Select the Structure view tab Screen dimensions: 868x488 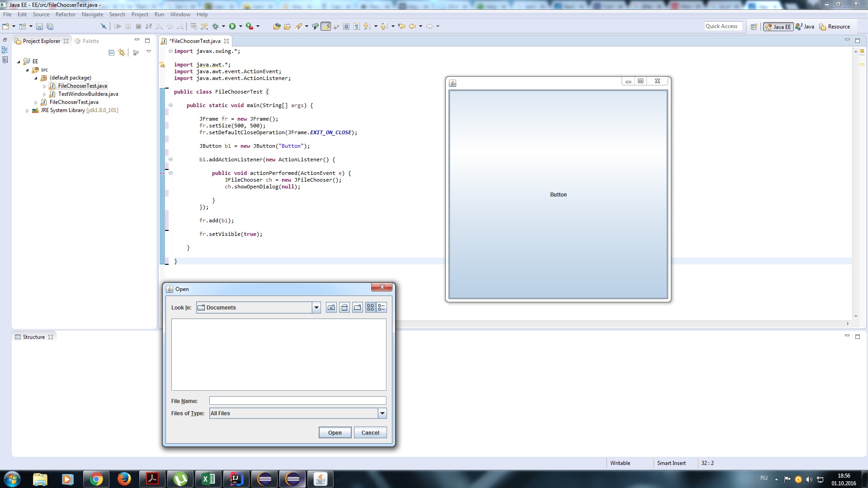coord(34,337)
